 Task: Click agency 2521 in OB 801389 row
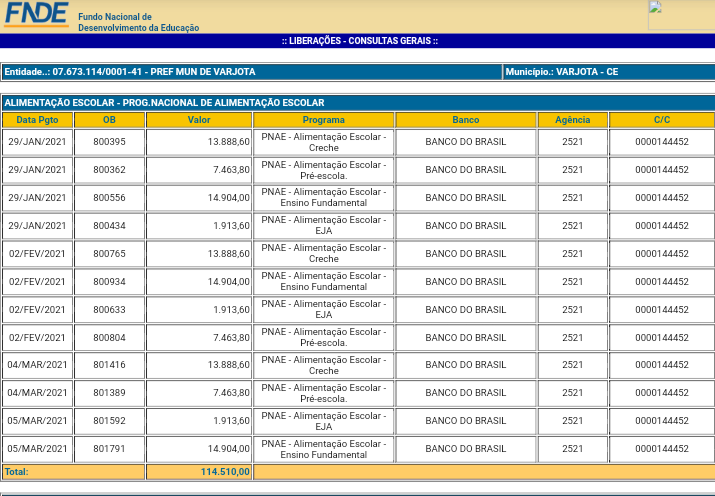point(573,393)
